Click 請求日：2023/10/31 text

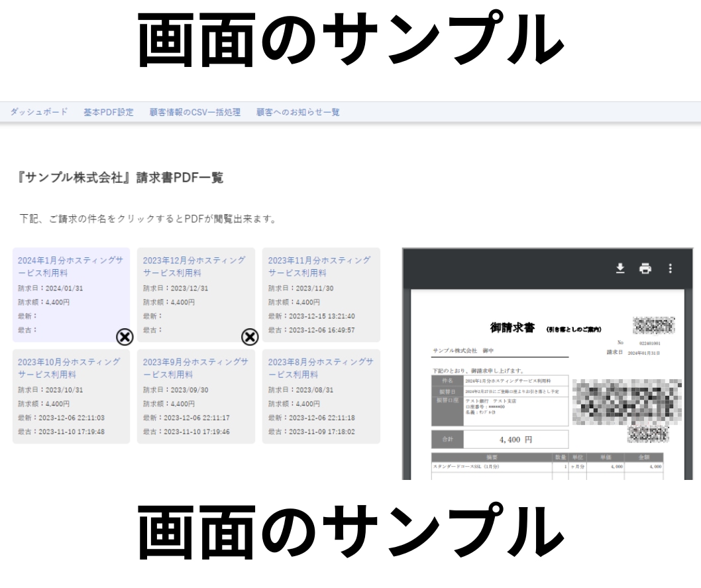[50, 390]
